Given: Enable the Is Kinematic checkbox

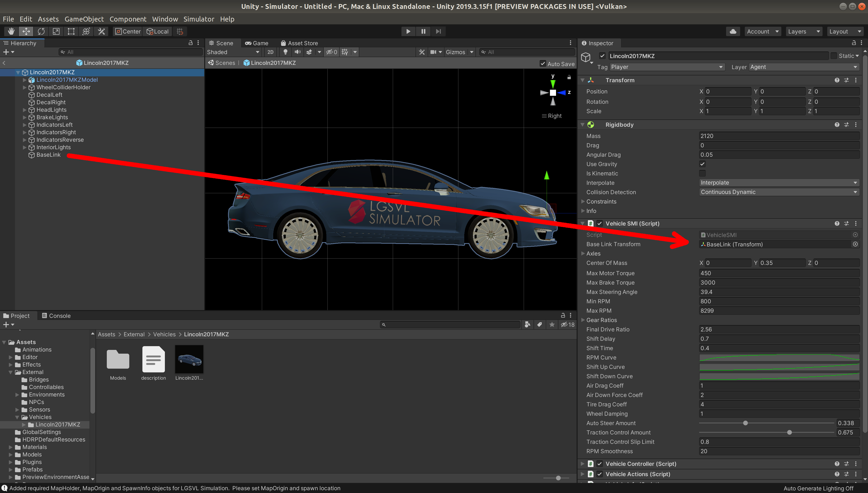Looking at the screenshot, I should pyautogui.click(x=702, y=173).
